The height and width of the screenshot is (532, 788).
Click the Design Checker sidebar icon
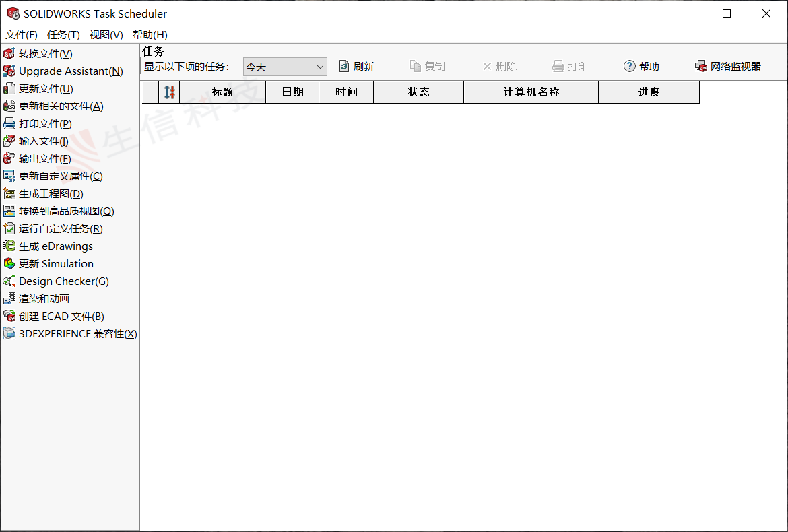tap(9, 281)
